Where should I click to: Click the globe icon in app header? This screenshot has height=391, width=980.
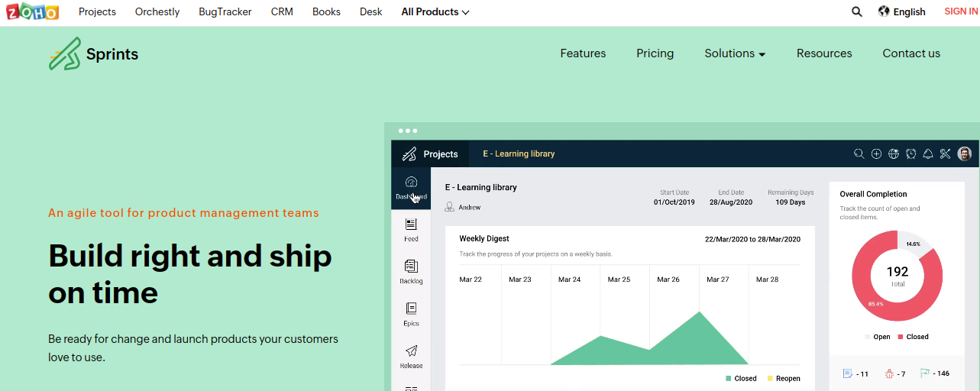click(894, 153)
